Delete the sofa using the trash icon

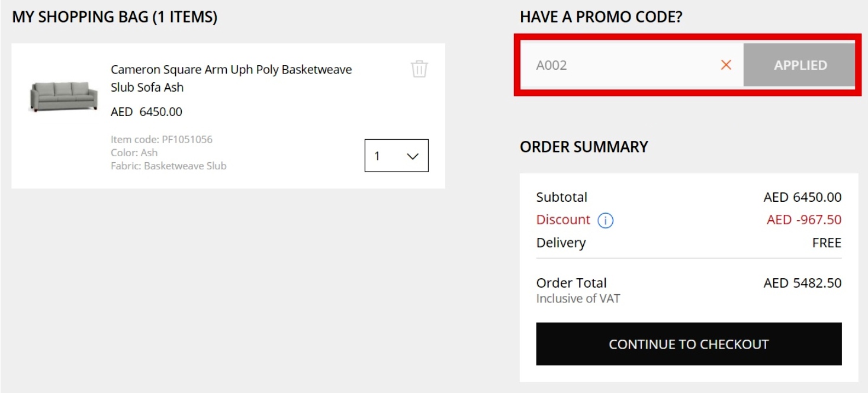tap(419, 69)
